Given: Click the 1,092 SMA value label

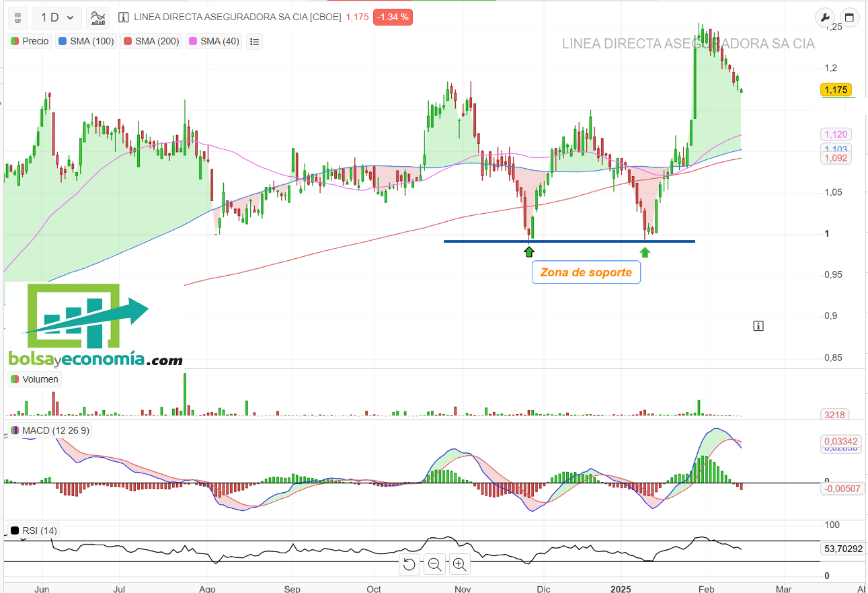Looking at the screenshot, I should pyautogui.click(x=836, y=158).
